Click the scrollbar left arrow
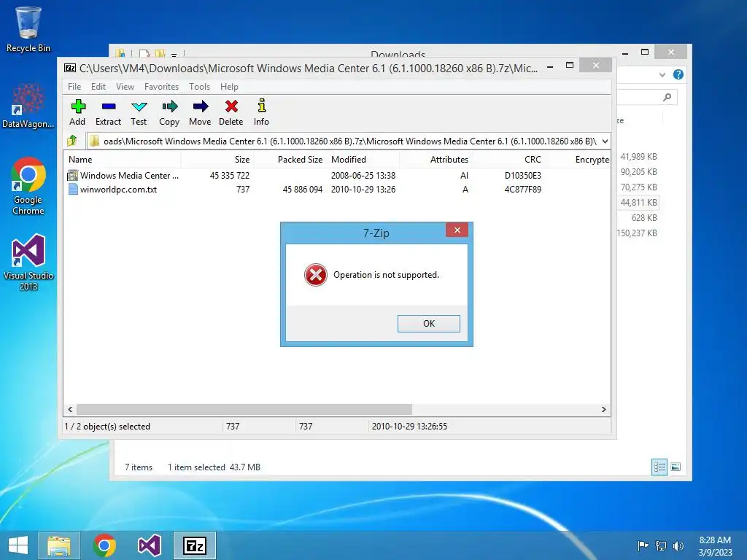The image size is (747, 560). [71, 410]
